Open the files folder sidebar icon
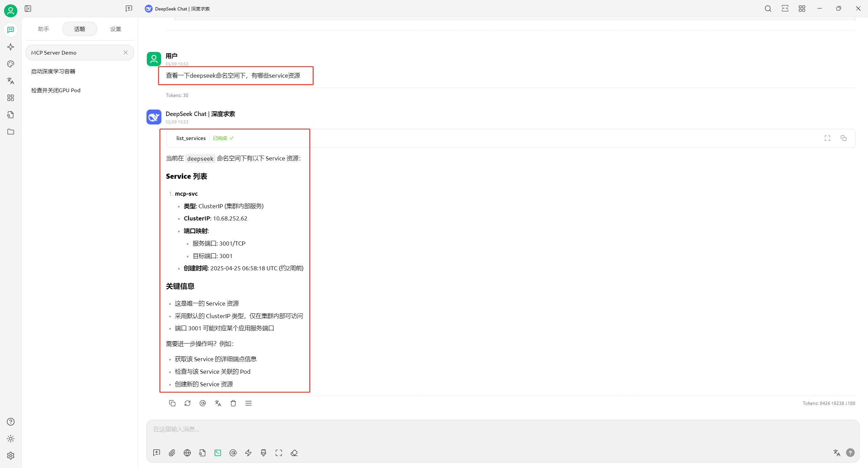Image resolution: width=868 pixels, height=468 pixels. point(11,132)
